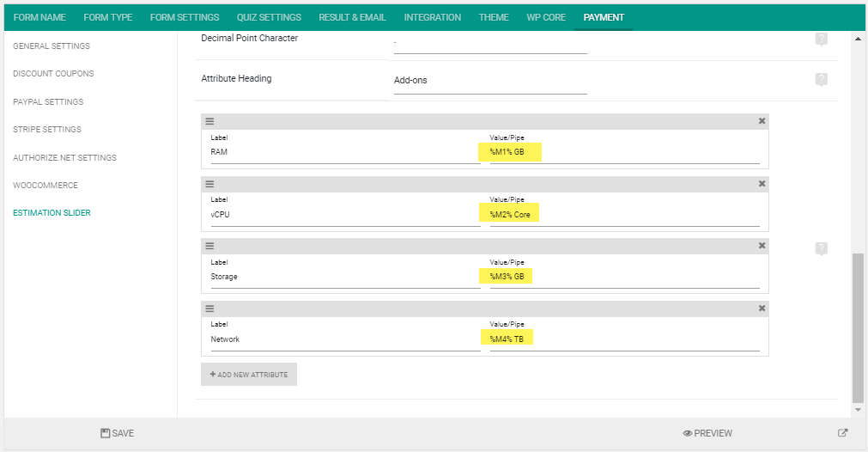Click the vertical scrollbar thumb

[858, 328]
